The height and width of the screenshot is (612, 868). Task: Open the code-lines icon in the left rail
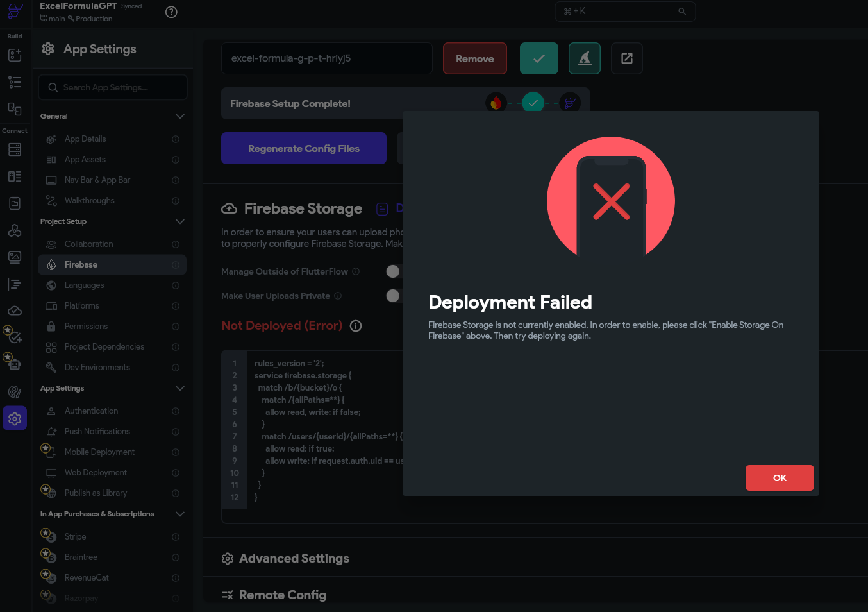(15, 284)
